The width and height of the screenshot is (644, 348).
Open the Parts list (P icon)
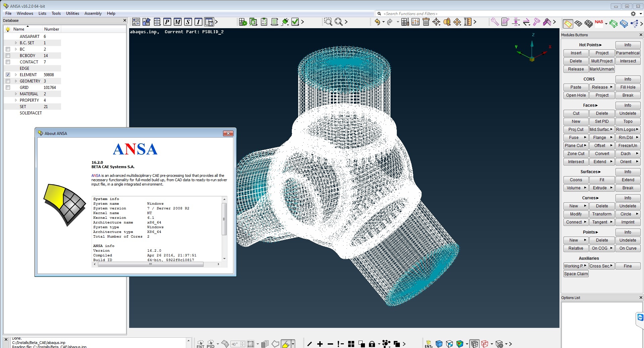[x=167, y=22]
